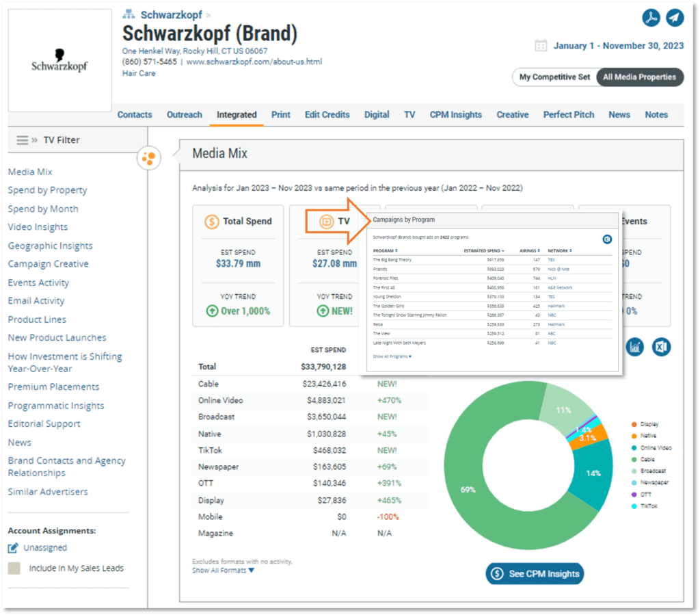Export the profile with the PDF icon
The height and width of the screenshot is (615, 700).
pos(651,18)
